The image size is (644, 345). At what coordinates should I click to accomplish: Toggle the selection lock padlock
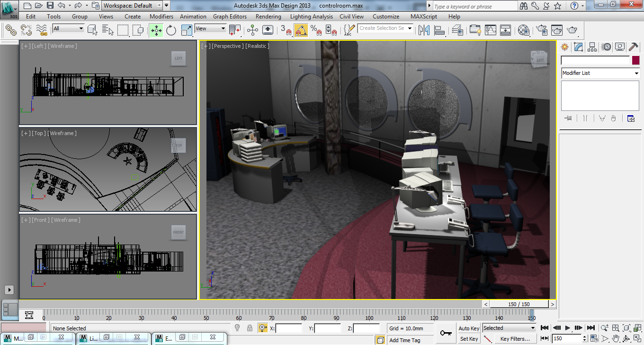[x=250, y=328]
